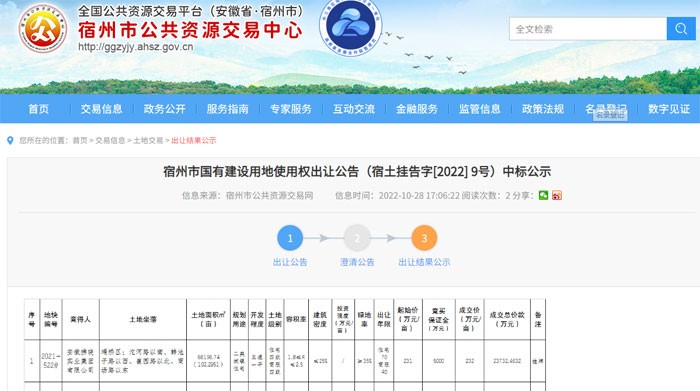Select step 3 circle 出让结果公示
The width and height of the screenshot is (700, 391).
(x=424, y=238)
